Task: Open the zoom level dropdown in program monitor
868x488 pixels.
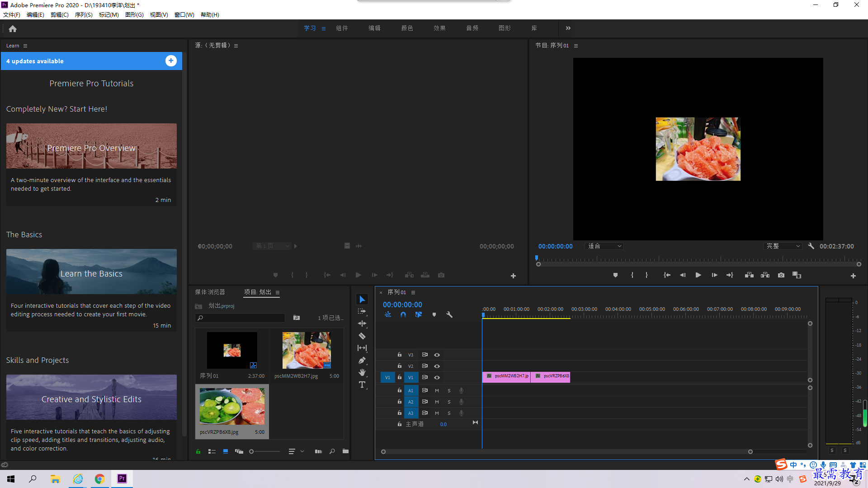Action: tap(604, 246)
